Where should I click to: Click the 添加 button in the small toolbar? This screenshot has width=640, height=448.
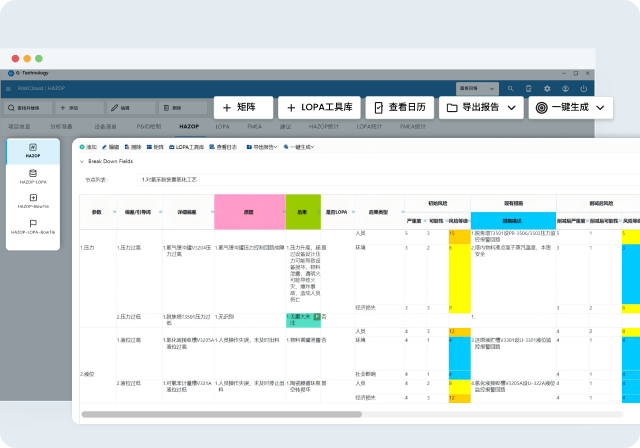(x=91, y=147)
